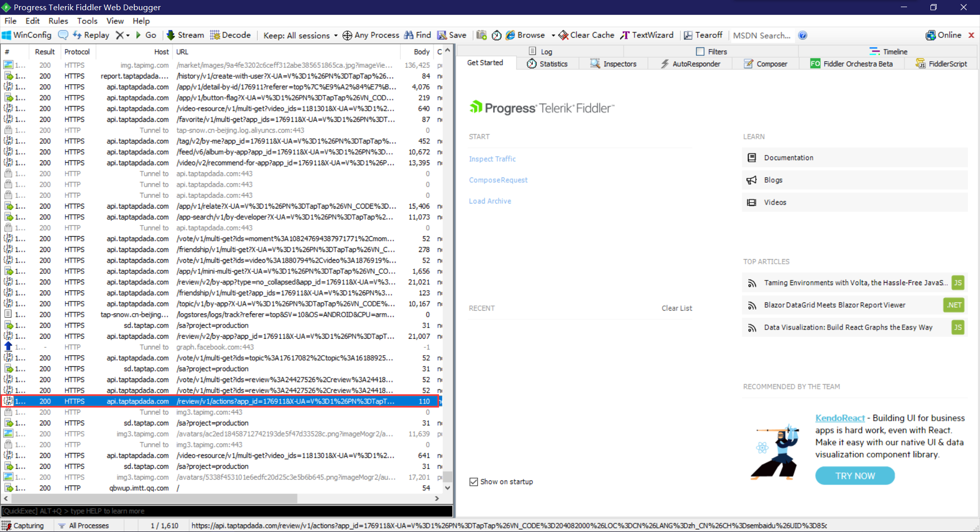Switch to the Statistics tab
This screenshot has width=980, height=532.
[x=547, y=64]
